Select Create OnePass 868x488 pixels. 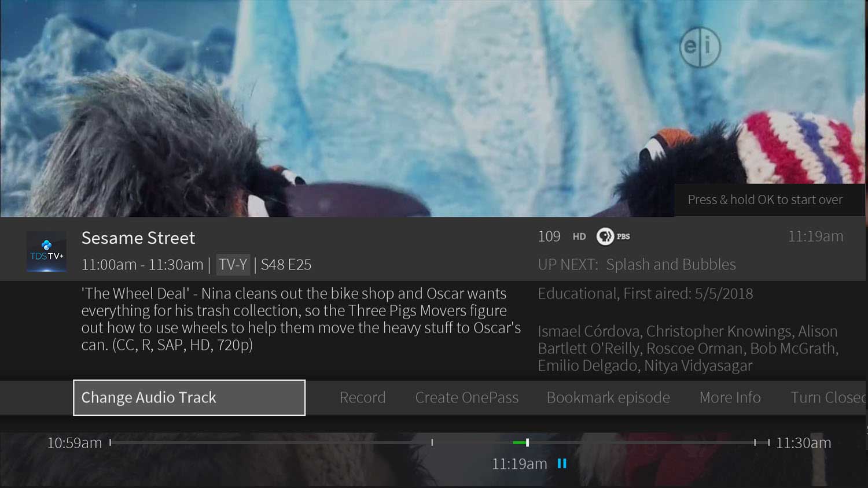point(466,397)
